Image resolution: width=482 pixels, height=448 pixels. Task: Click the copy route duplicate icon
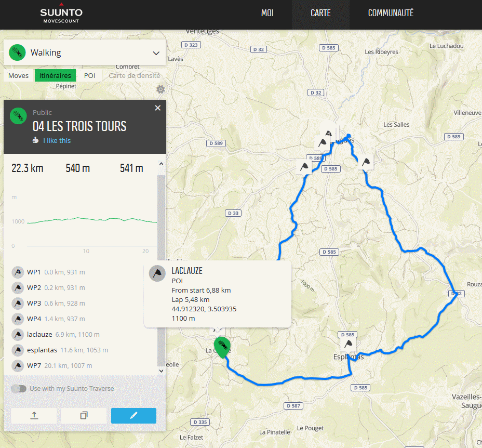(x=84, y=415)
